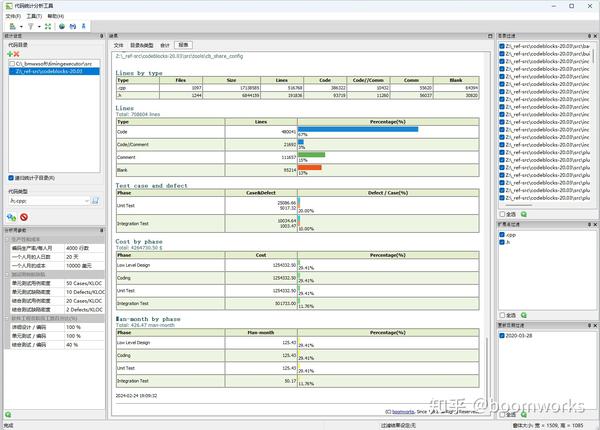Collapse the parameter group above 编码生产率
Image resolution: width=600 pixels, height=430 pixels.
(7, 239)
